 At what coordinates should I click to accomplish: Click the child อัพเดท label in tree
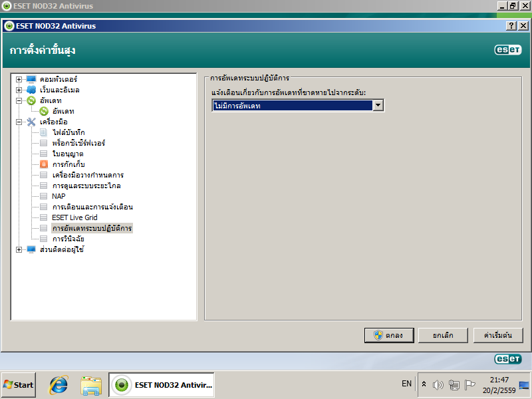(63, 111)
